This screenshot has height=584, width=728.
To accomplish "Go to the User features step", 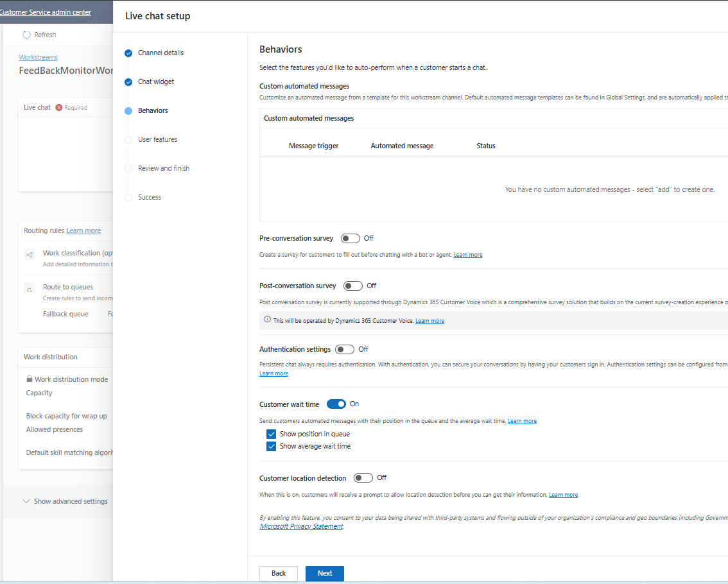I will pos(157,139).
